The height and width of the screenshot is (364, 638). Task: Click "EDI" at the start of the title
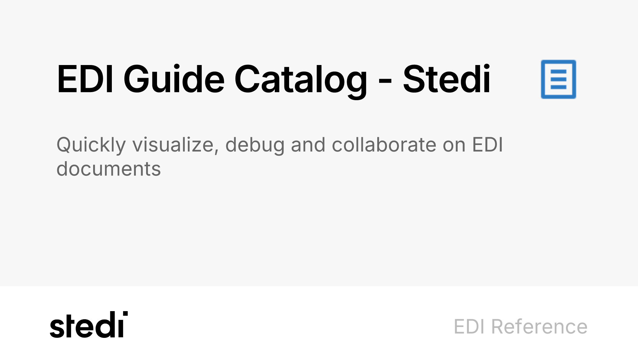[x=85, y=79]
